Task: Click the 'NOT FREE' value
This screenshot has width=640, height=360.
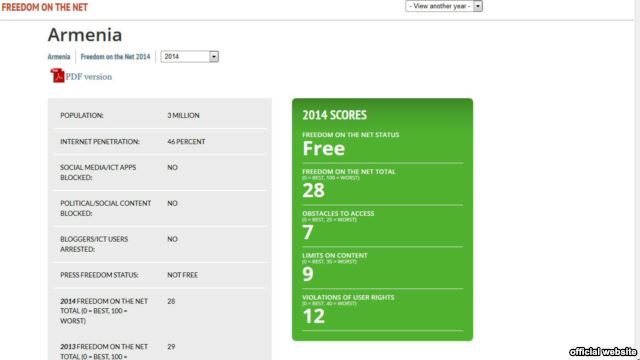Action: click(x=182, y=275)
